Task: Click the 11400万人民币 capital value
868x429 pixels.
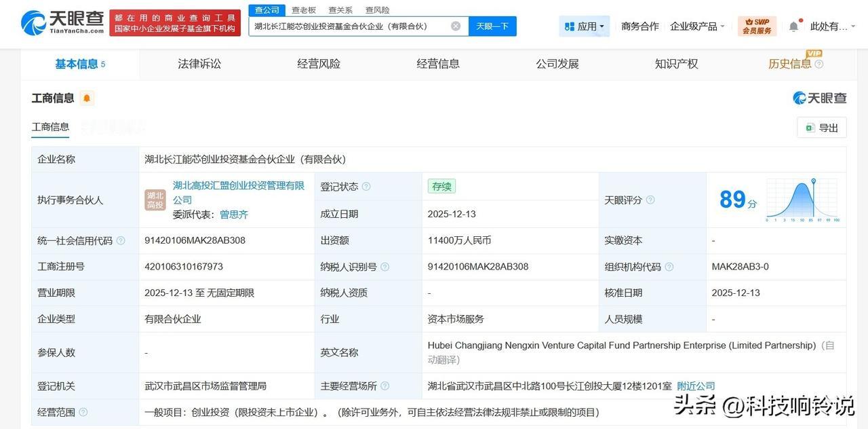Action: click(459, 240)
